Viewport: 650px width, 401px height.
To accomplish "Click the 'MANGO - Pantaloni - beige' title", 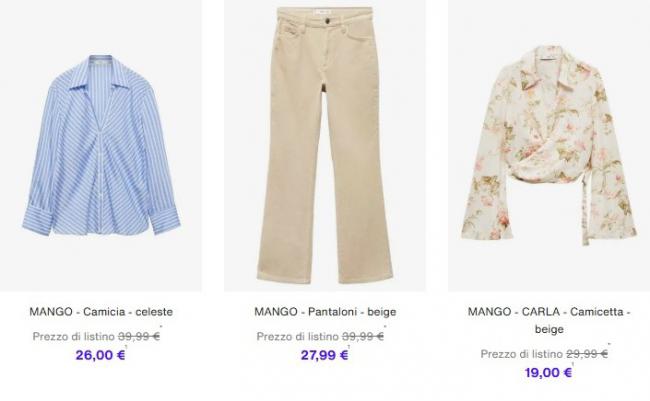I will pyautogui.click(x=325, y=312).
